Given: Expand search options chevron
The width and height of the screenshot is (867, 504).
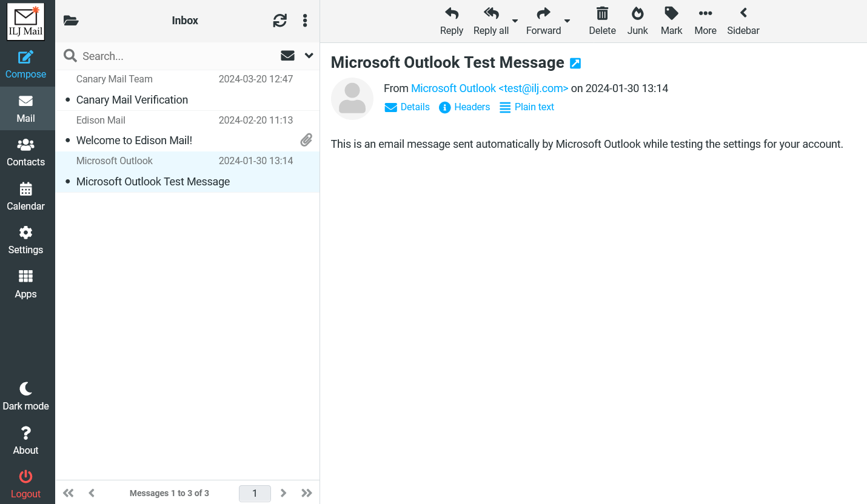Looking at the screenshot, I should (309, 56).
